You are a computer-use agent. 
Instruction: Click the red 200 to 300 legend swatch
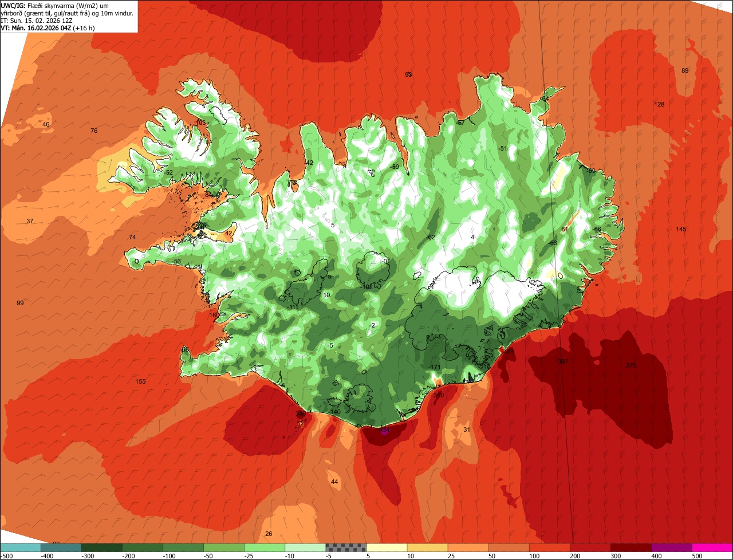coord(590,547)
